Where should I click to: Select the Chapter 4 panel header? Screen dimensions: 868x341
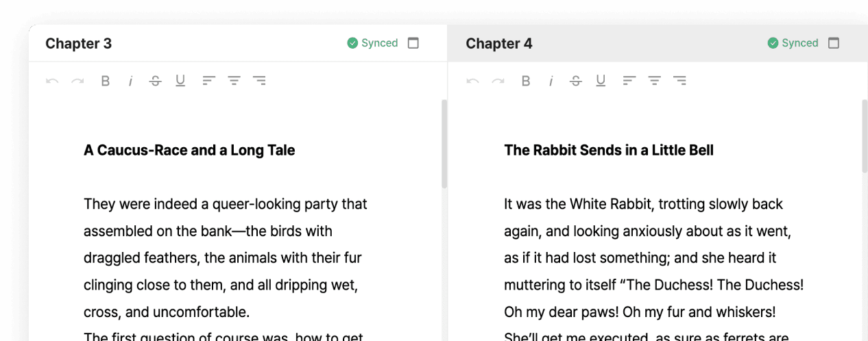coord(658,43)
